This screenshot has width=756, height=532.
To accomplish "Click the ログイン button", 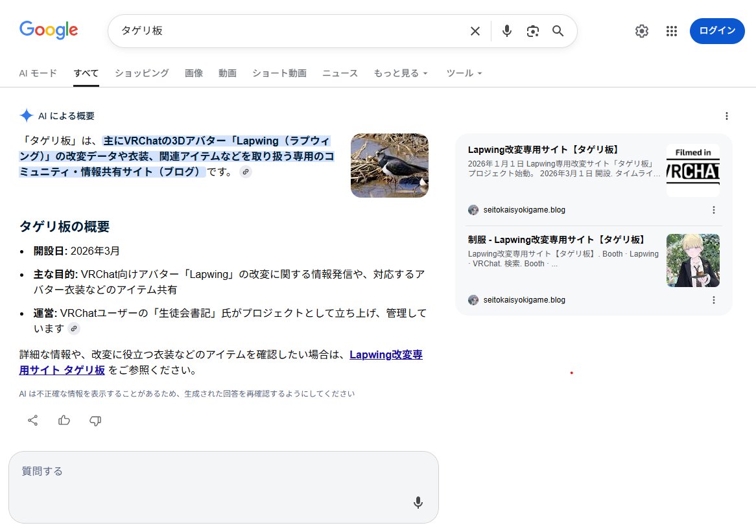I will point(717,31).
